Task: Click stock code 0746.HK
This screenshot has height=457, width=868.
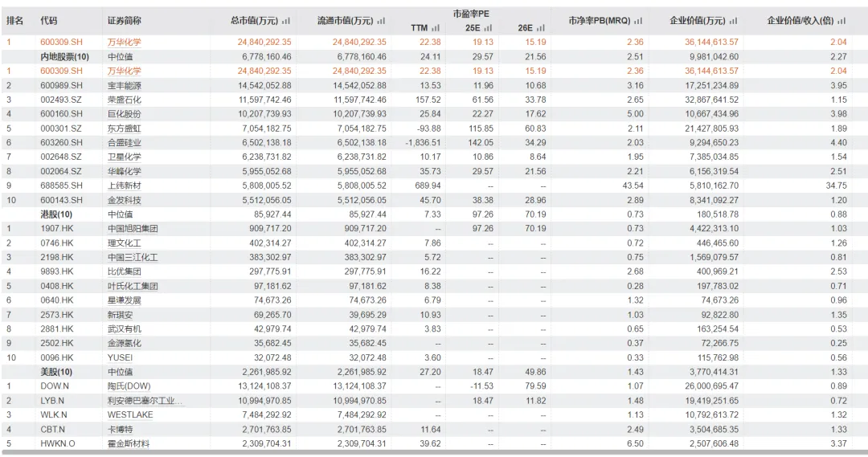Action: point(57,243)
